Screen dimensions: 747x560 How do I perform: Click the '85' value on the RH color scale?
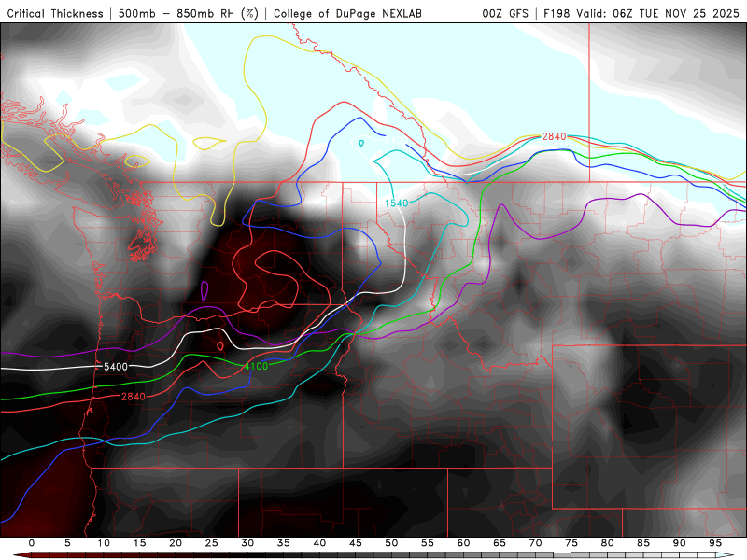(643, 543)
